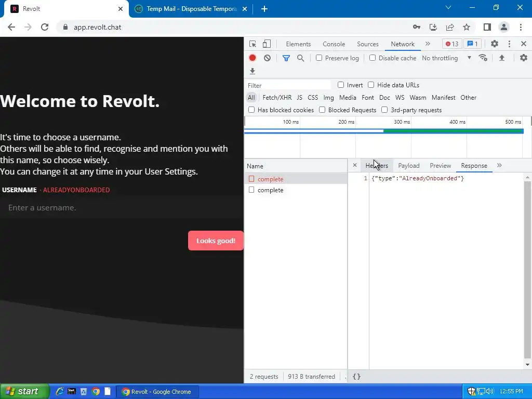Viewport: 532px width, 399px height.
Task: Check Blocked Requests
Action: click(x=322, y=110)
